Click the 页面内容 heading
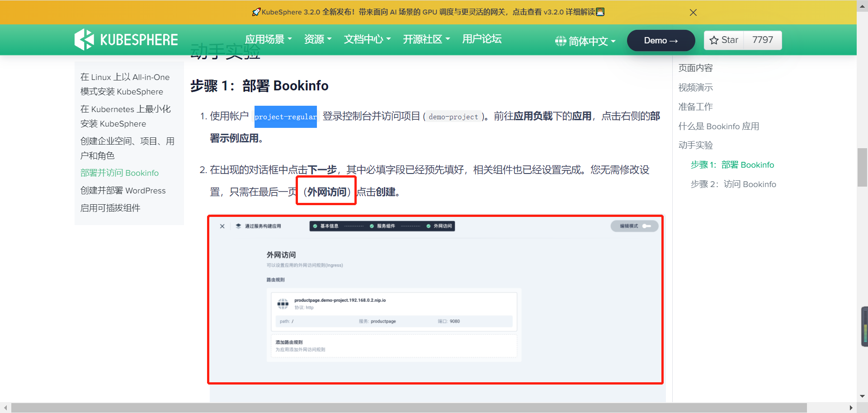 point(695,68)
